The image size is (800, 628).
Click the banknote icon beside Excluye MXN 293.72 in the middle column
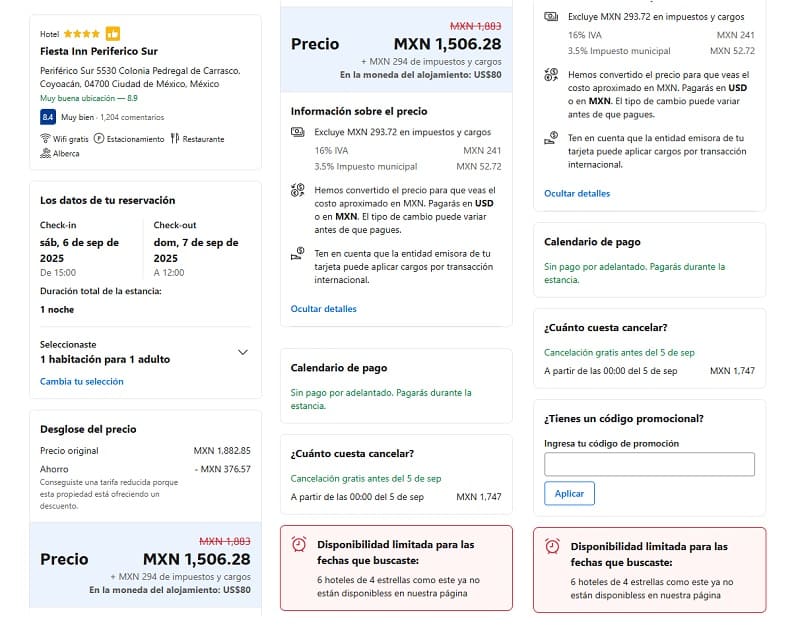coord(297,132)
